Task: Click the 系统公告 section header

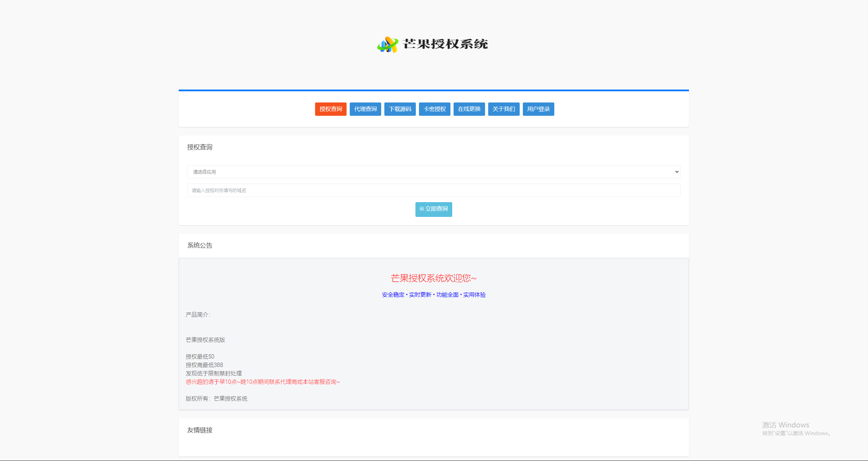Action: pos(200,245)
